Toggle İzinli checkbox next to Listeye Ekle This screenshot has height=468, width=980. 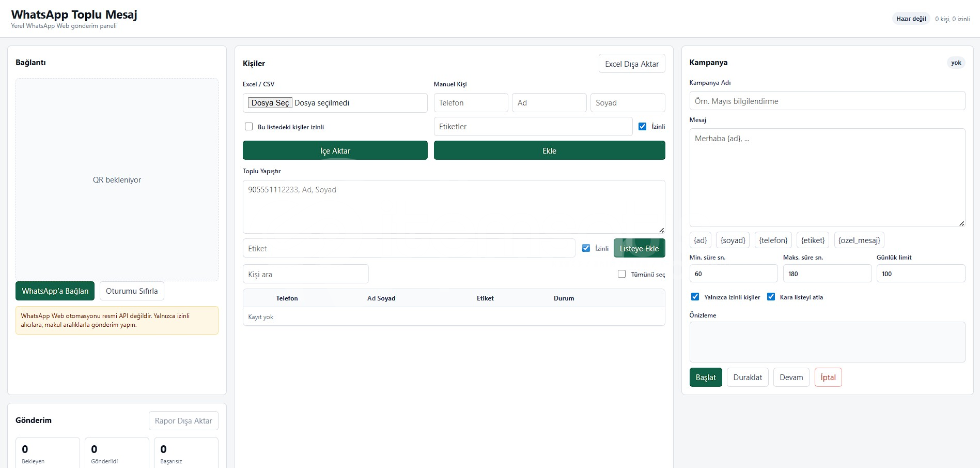(586, 248)
